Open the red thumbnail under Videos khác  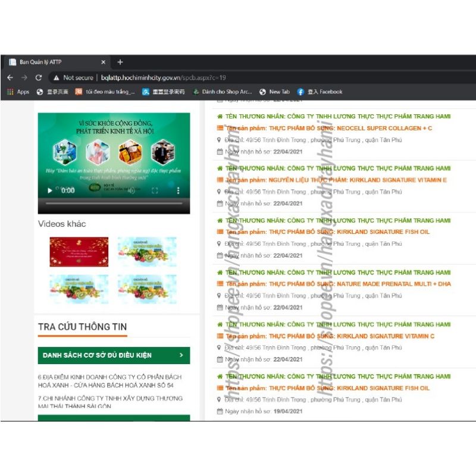(x=79, y=252)
